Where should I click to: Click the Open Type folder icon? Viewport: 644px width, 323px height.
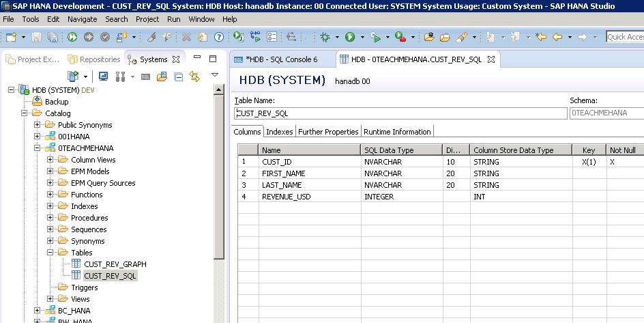[x=429, y=37]
